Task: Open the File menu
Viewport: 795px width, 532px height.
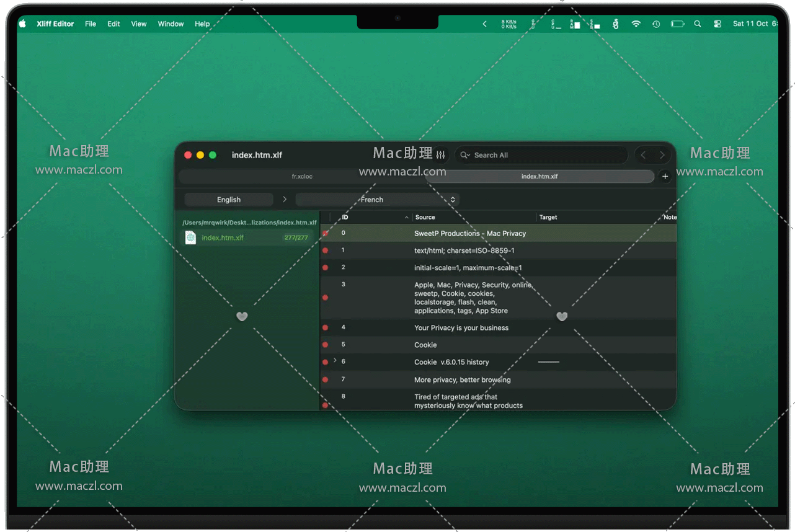Action: 91,24
